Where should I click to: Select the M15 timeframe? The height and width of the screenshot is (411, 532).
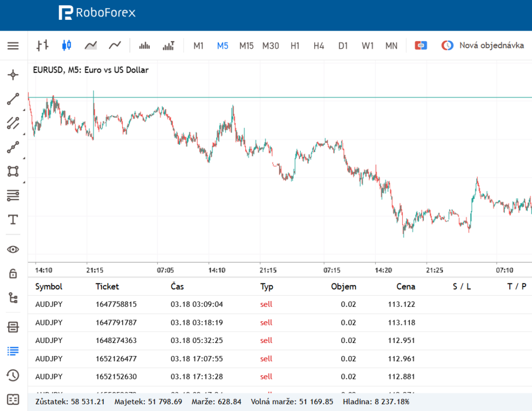tap(246, 46)
